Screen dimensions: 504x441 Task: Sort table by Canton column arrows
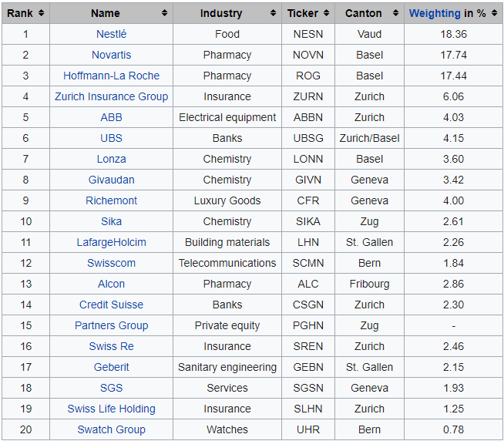[x=395, y=13]
